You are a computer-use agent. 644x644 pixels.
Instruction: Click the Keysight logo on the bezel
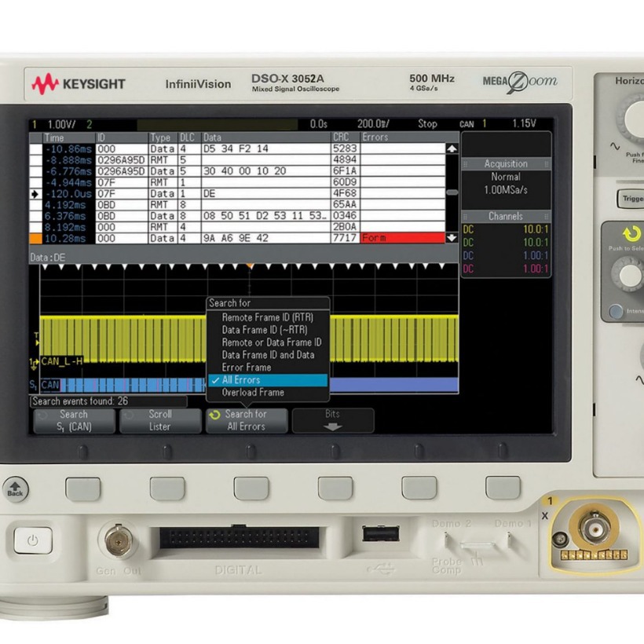click(78, 84)
